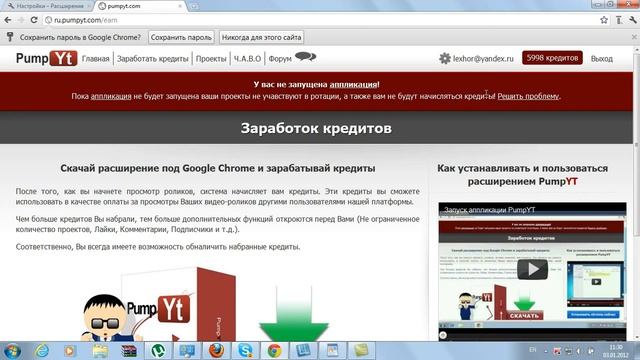The width and height of the screenshot is (640, 360).
Task: Click the Сохранить пароль button
Action: click(181, 37)
